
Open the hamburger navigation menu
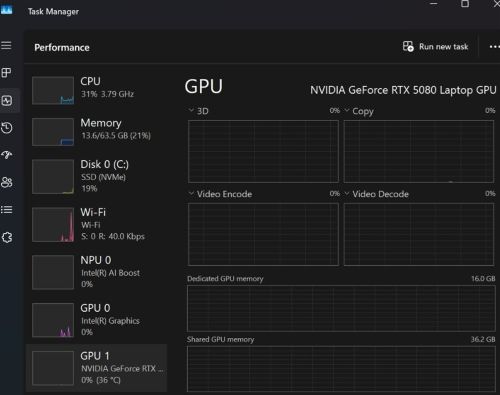pyautogui.click(x=6, y=45)
